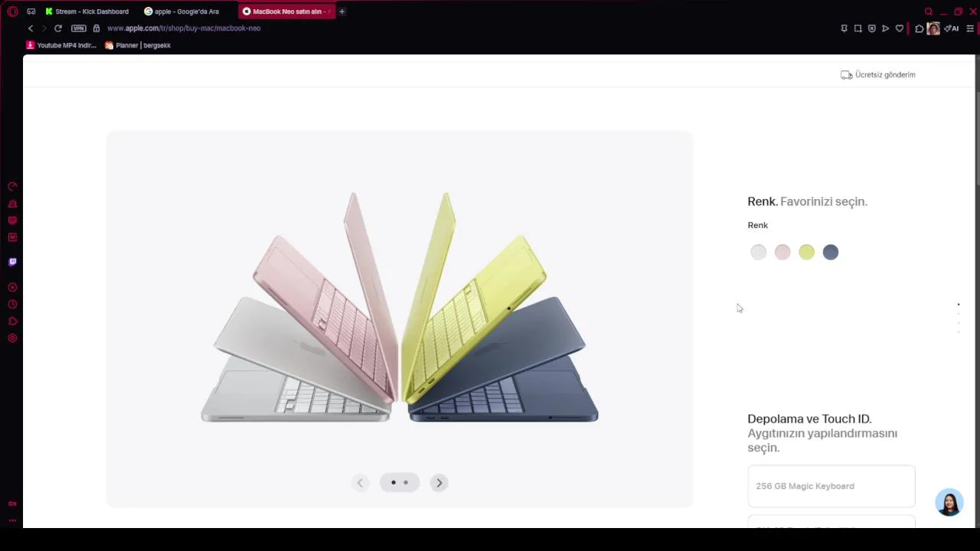
Task: Open the Twitch panel in sidebar
Action: 12,262
